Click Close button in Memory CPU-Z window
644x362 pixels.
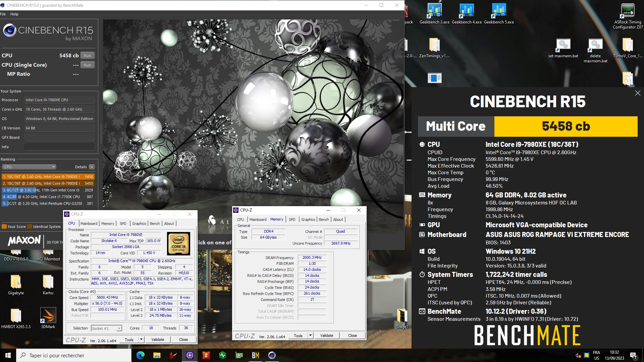tap(353, 336)
